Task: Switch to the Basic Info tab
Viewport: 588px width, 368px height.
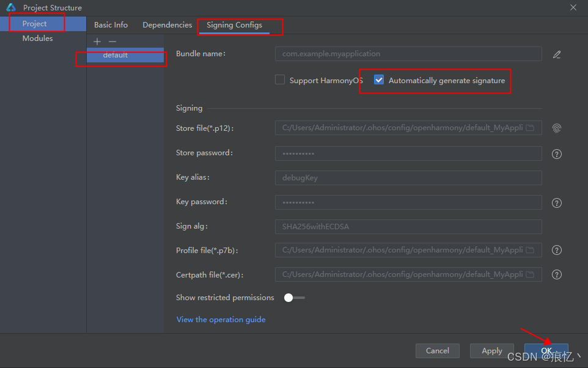Action: click(111, 24)
